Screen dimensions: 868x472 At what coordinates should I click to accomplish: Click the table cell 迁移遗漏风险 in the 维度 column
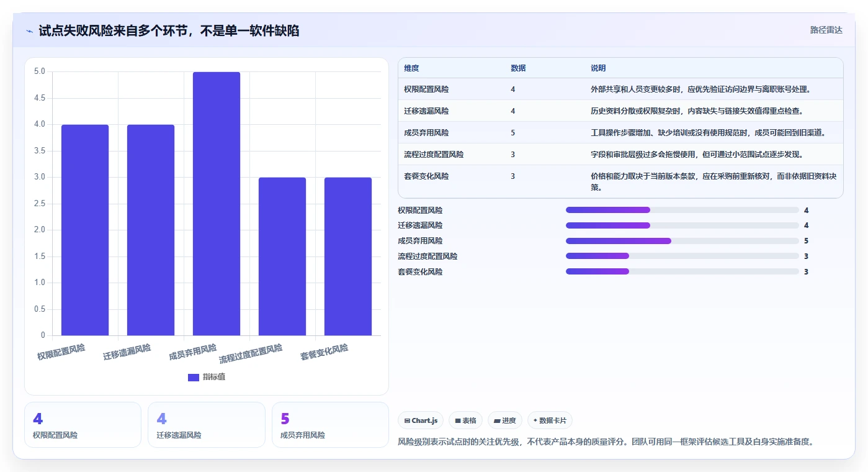tap(426, 111)
